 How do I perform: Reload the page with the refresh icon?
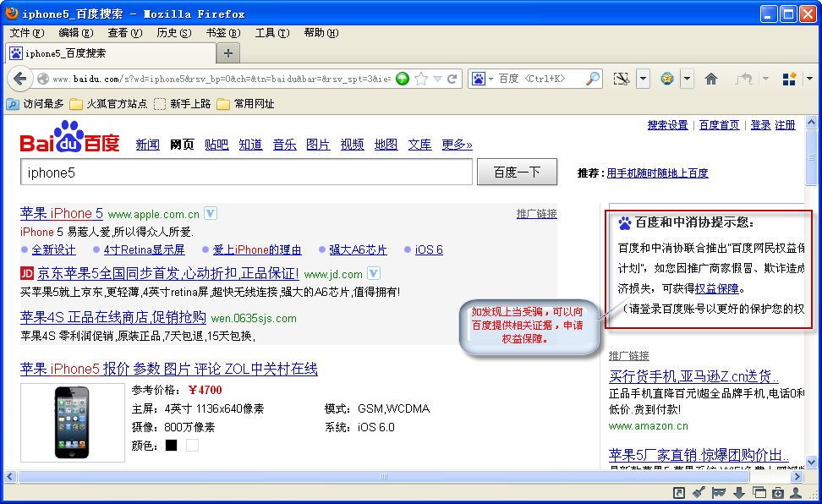pyautogui.click(x=452, y=79)
